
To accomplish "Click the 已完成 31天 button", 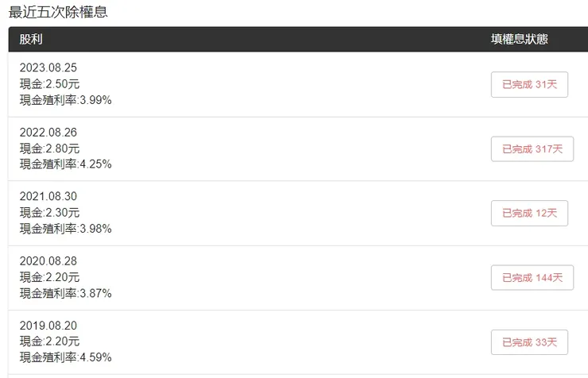I will tap(529, 84).
